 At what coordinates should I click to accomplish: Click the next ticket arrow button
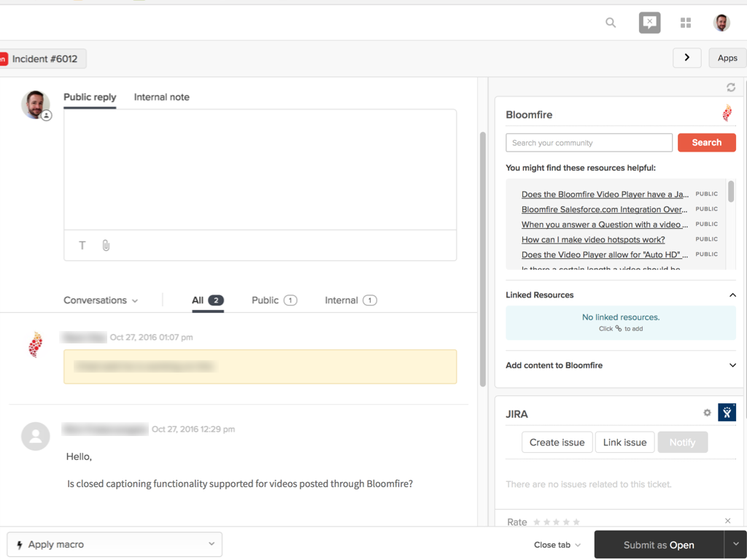coord(686,58)
